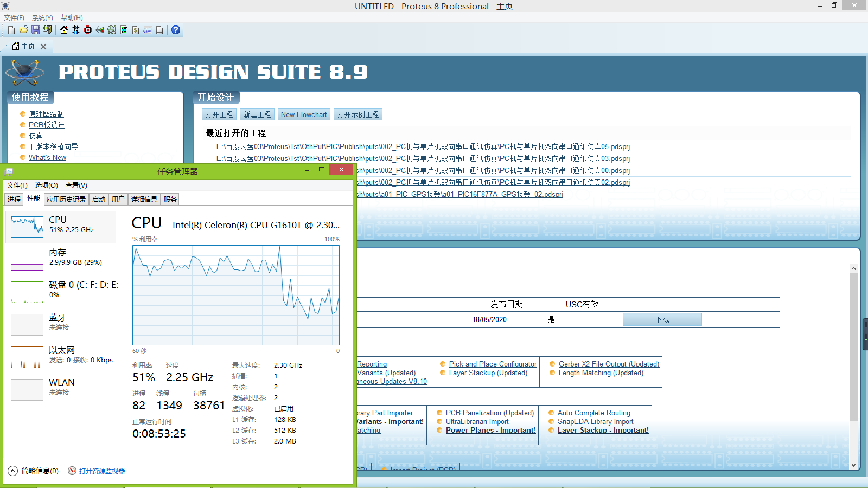Click the New Flowchart button
This screenshot has width=868, height=488.
coord(304,114)
